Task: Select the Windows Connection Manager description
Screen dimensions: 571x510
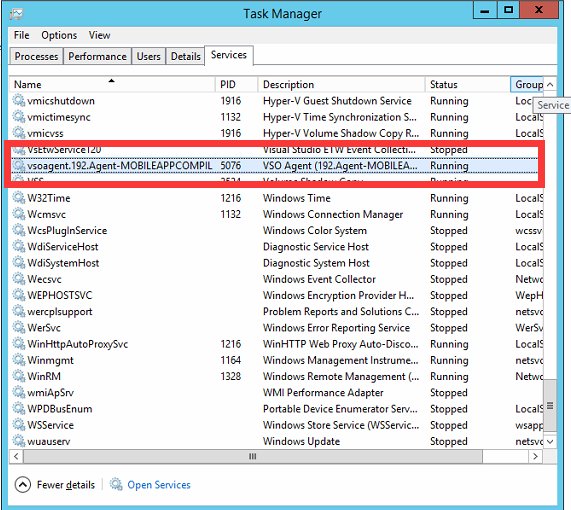Action: pos(333,214)
